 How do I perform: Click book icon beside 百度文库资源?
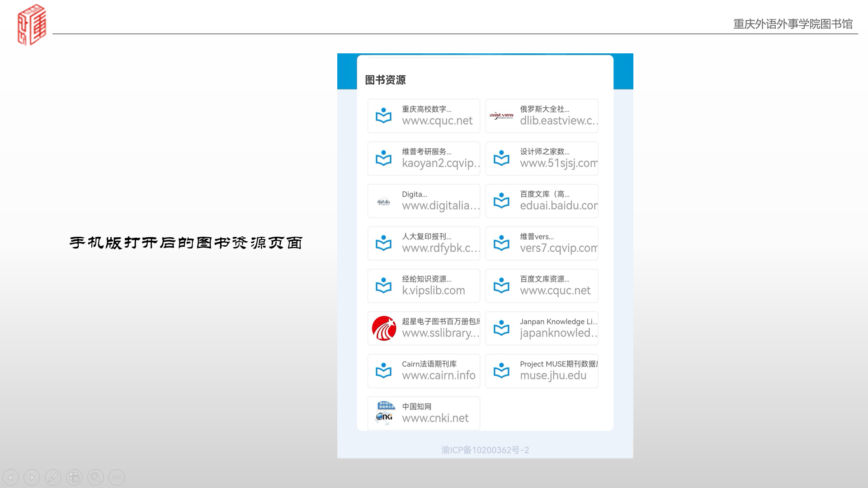[501, 286]
